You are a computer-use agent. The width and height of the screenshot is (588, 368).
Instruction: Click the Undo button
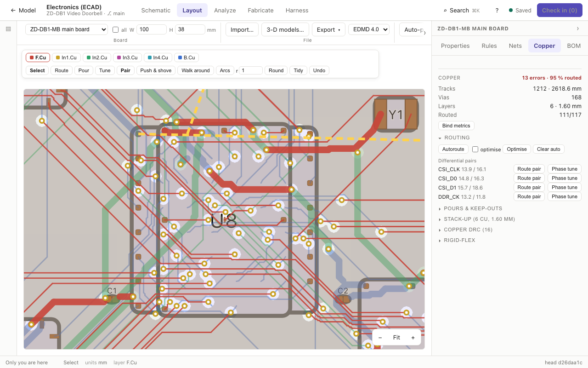[319, 70]
